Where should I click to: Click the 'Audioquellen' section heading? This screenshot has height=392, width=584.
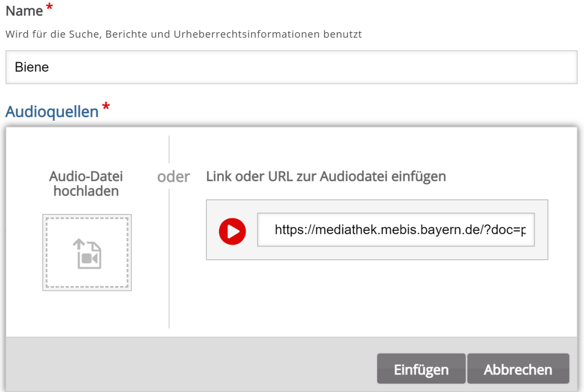[52, 112]
